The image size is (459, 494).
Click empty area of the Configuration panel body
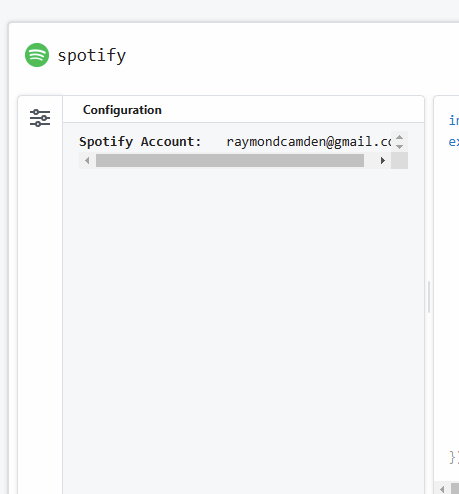pos(243,300)
